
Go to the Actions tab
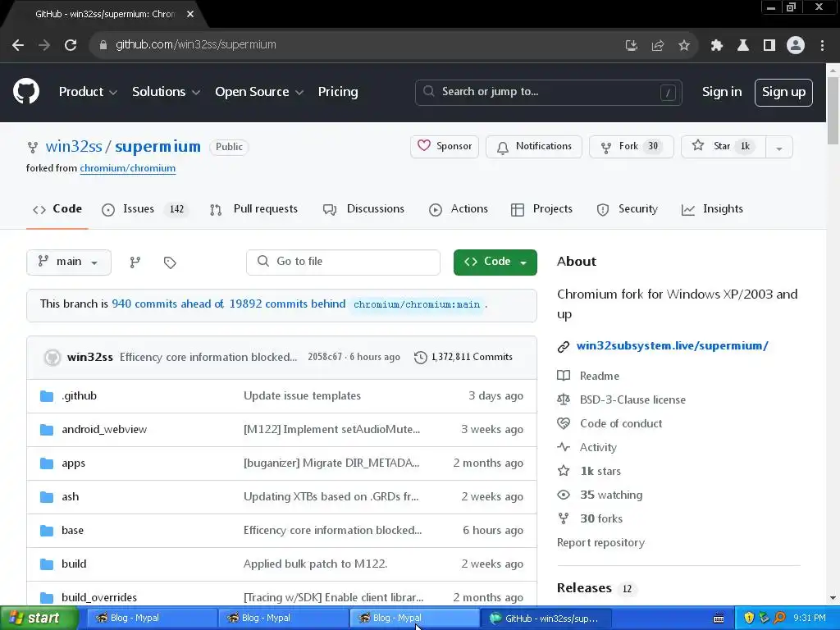459,209
